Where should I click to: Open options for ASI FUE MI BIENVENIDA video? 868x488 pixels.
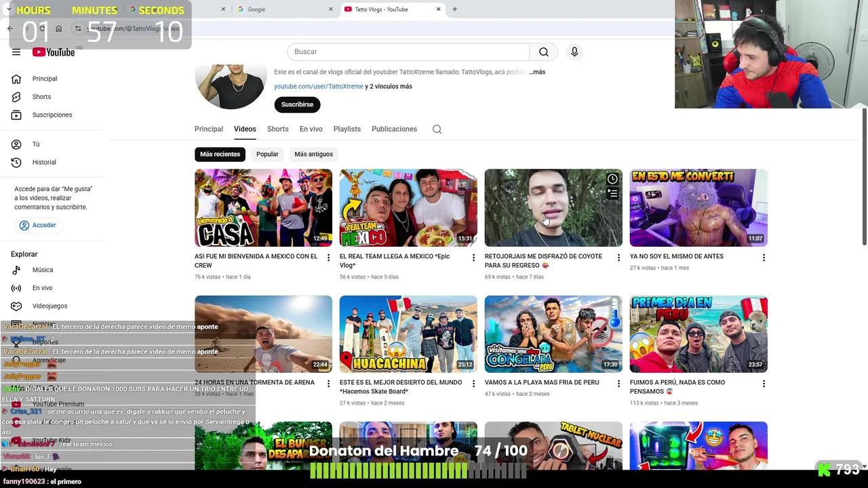point(328,258)
